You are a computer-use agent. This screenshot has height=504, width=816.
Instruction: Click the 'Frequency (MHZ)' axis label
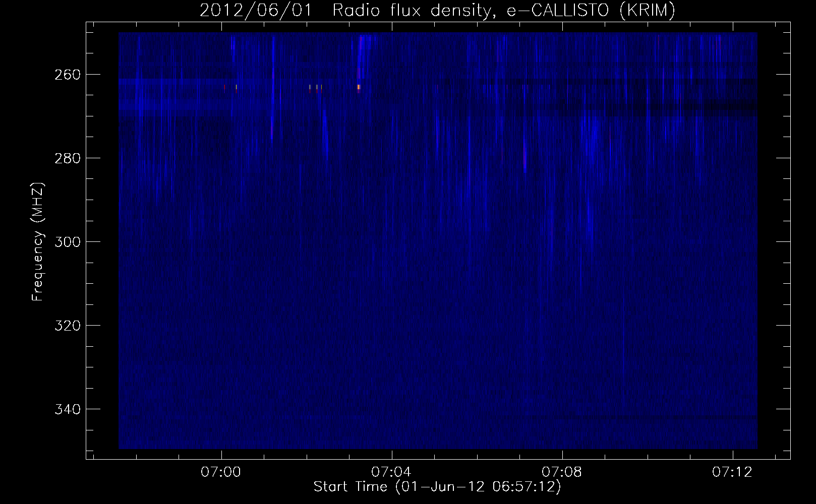click(38, 241)
